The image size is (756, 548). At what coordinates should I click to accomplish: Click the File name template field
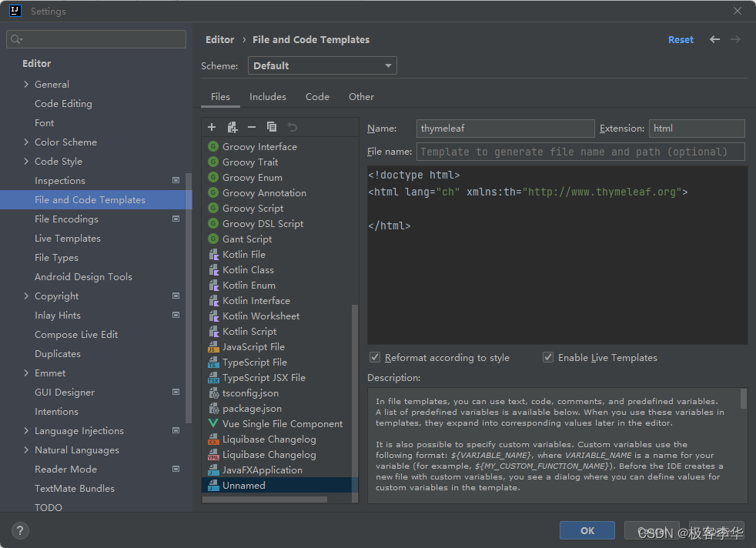click(x=580, y=152)
